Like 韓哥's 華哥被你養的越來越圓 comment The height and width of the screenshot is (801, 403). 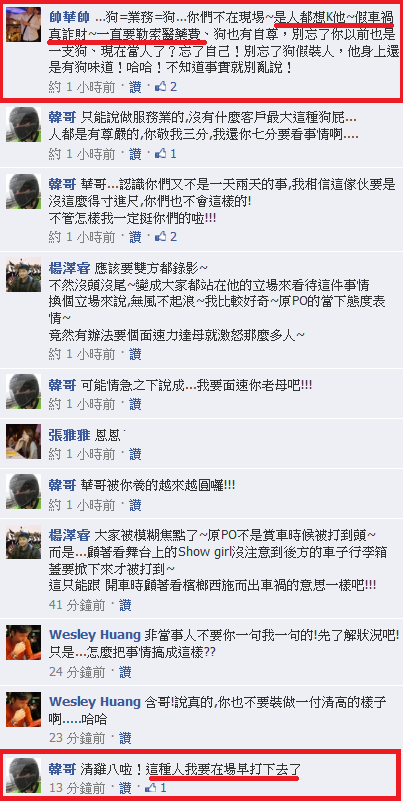(x=135, y=505)
